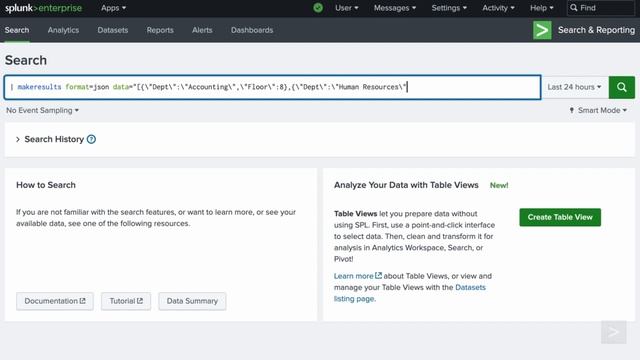Click the green health status check icon

pyautogui.click(x=318, y=8)
